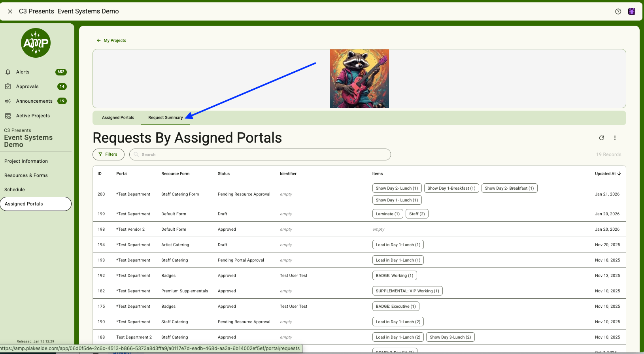The image size is (644, 354).
Task: Click Pending Portal Approval status
Action: (x=241, y=260)
